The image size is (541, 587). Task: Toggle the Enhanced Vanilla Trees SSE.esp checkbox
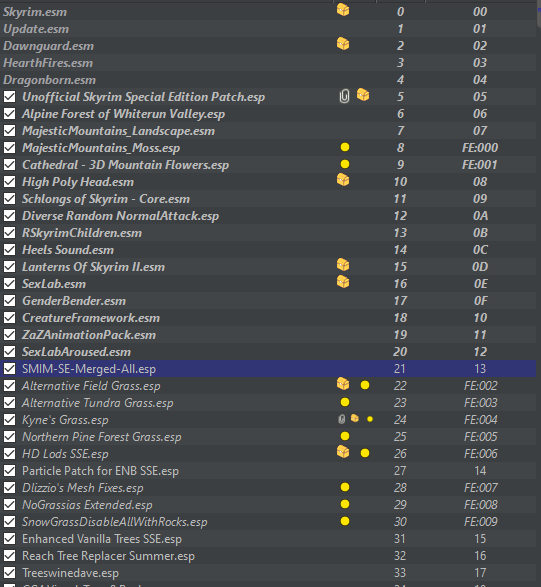tap(10, 539)
